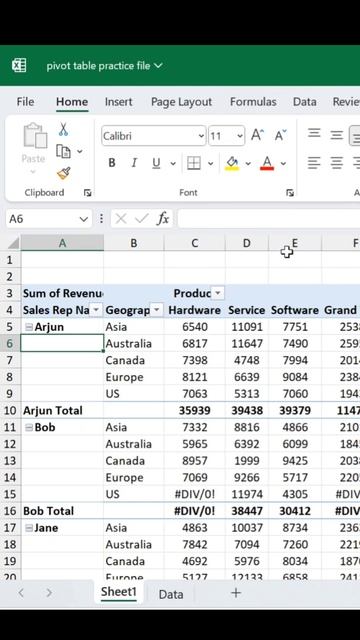Align text left icon
This screenshot has width=360, height=640.
[x=314, y=163]
